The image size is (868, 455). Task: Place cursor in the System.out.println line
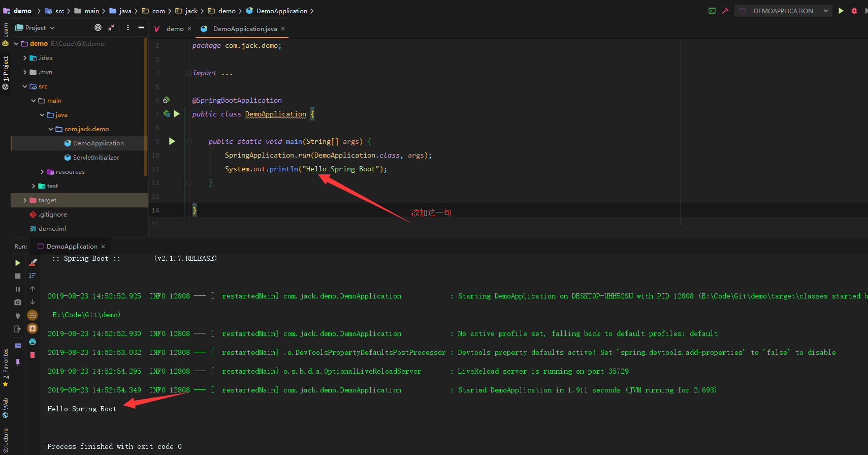pyautogui.click(x=306, y=169)
